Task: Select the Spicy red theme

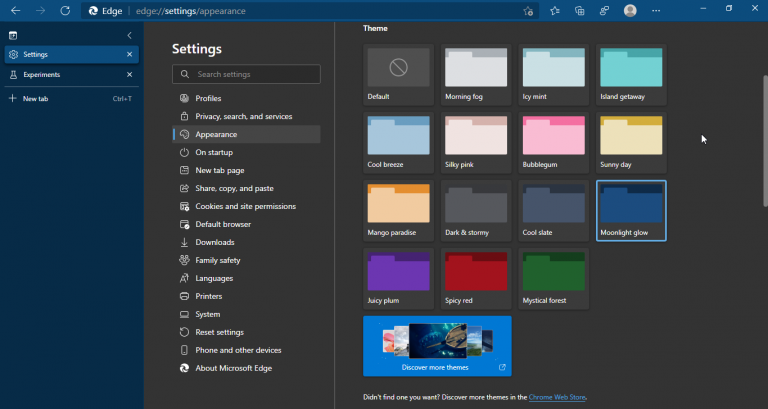Action: coord(476,279)
